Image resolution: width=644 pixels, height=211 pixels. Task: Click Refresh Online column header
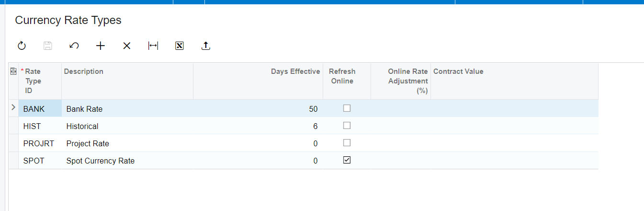(347, 81)
